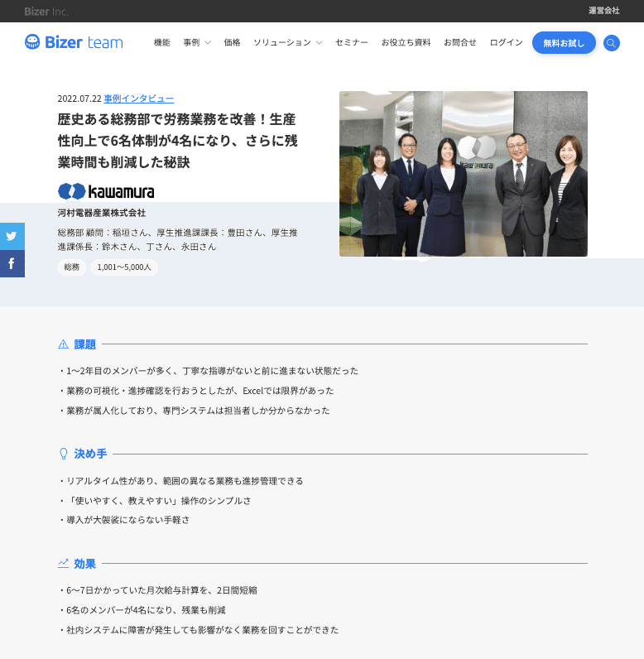Click the Bizer team logo

tap(74, 42)
